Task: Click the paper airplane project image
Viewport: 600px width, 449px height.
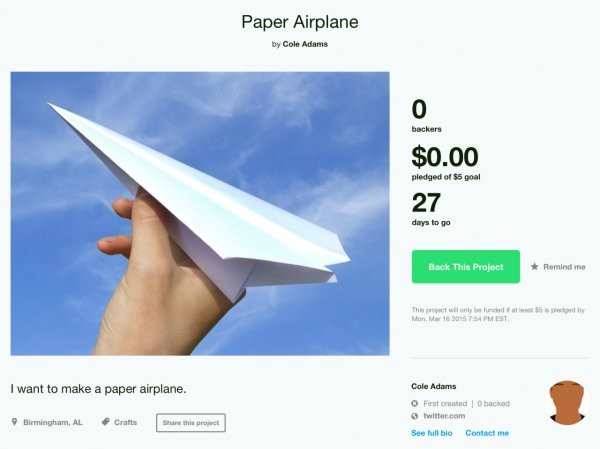Action: click(x=200, y=214)
